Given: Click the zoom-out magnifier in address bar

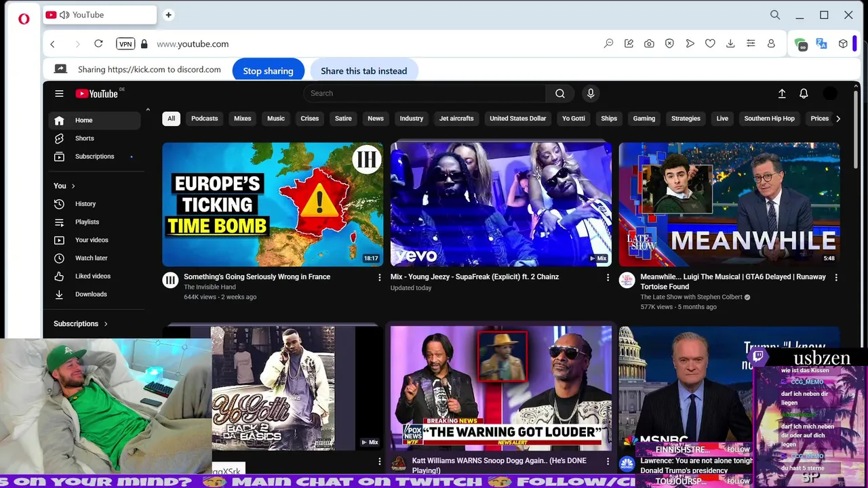Looking at the screenshot, I should pyautogui.click(x=608, y=43).
